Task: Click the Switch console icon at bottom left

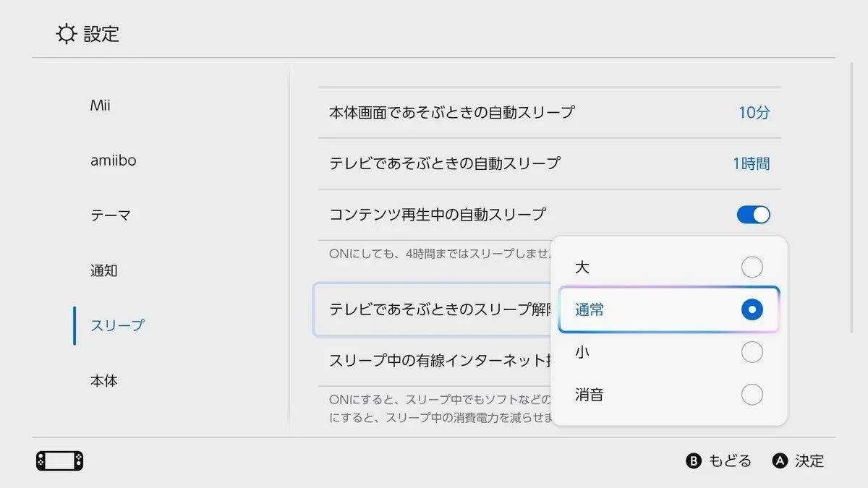Action: point(59,461)
